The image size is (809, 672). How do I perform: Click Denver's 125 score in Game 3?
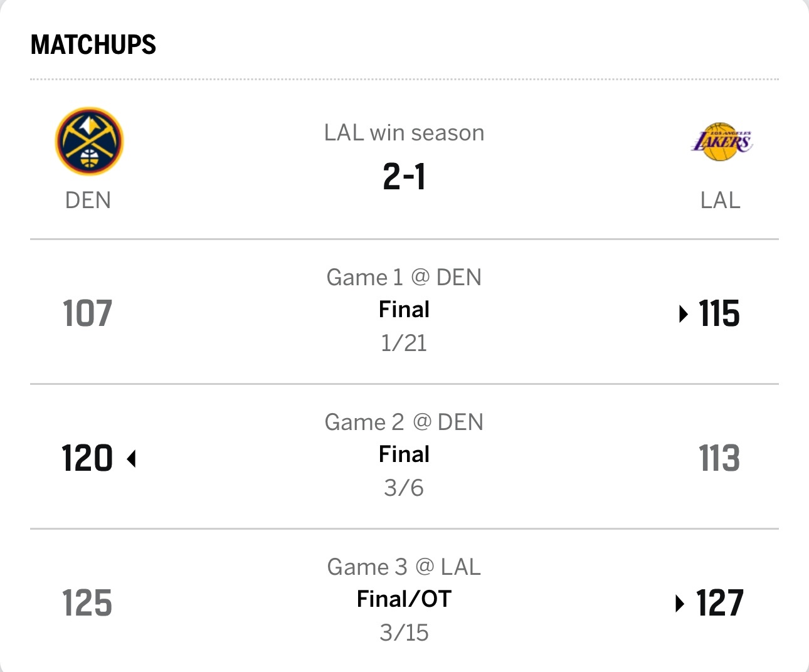[x=87, y=603]
